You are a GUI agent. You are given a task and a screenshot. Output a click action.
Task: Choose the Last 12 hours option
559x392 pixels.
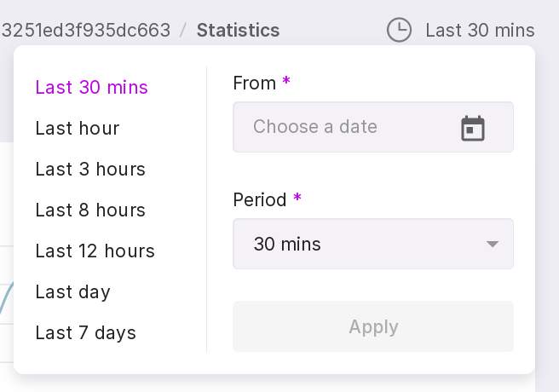(x=95, y=251)
